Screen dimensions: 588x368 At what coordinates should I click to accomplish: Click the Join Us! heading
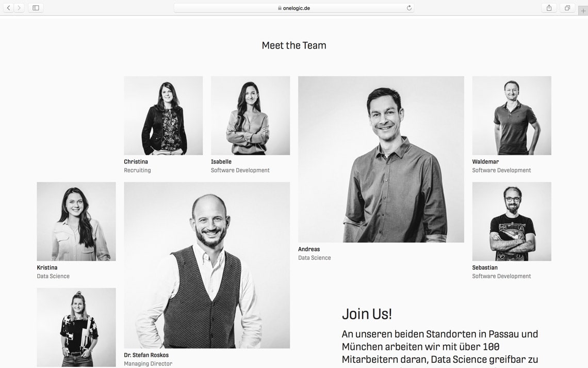(367, 314)
